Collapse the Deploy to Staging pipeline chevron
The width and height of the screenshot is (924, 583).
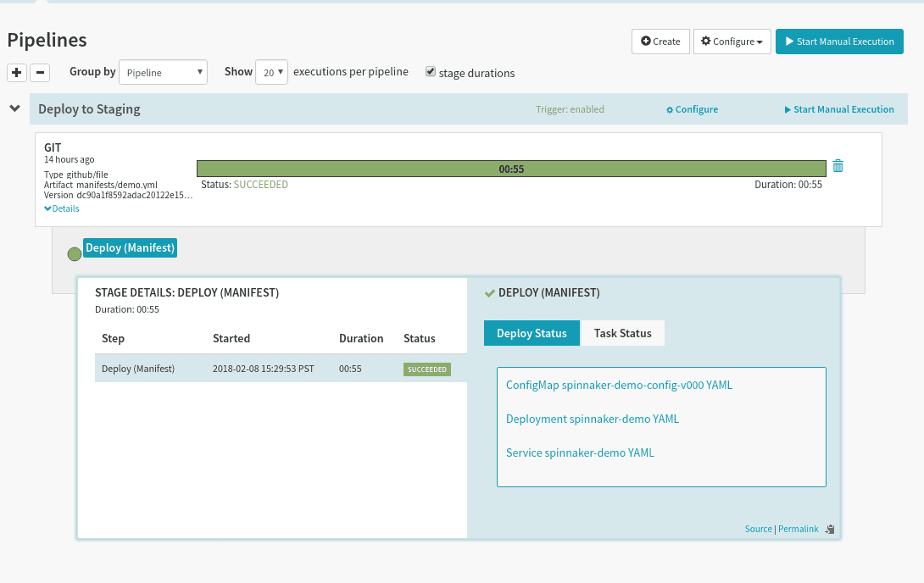coord(14,108)
